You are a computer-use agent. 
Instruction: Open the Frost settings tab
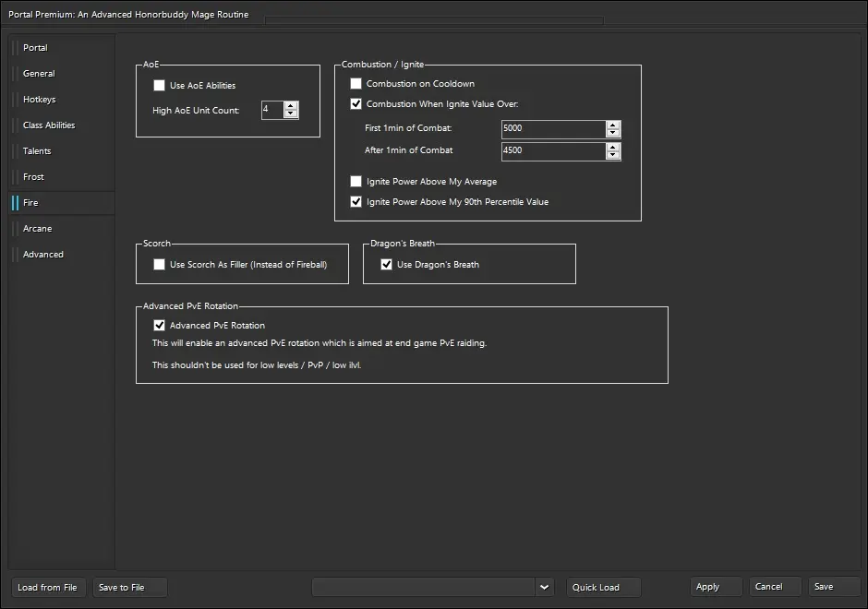(62, 177)
